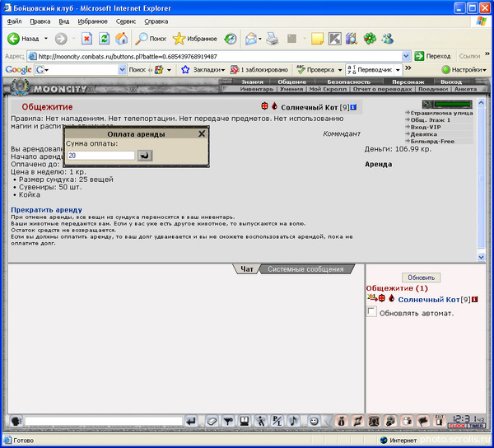
Task: Go to Бильярд-Free location
Action: [432, 141]
